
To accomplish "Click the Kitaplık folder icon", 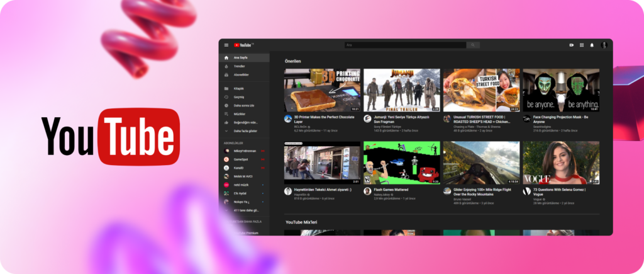I will 226,88.
